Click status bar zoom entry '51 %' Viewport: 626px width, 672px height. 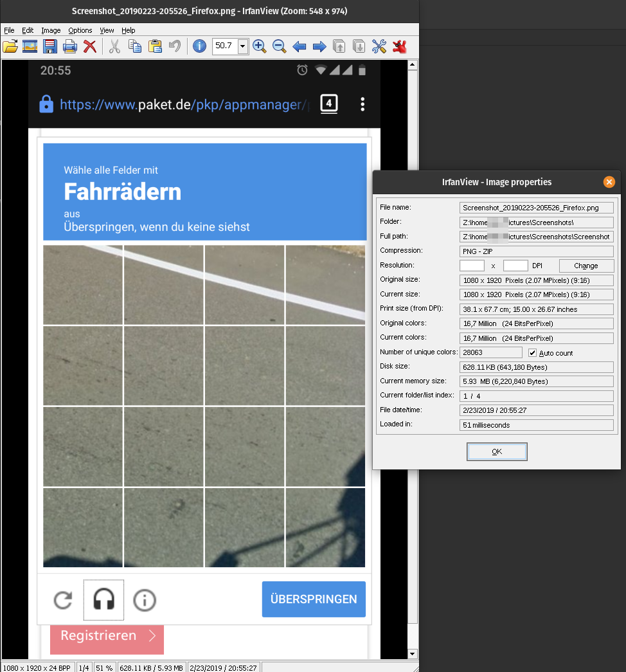click(104, 667)
